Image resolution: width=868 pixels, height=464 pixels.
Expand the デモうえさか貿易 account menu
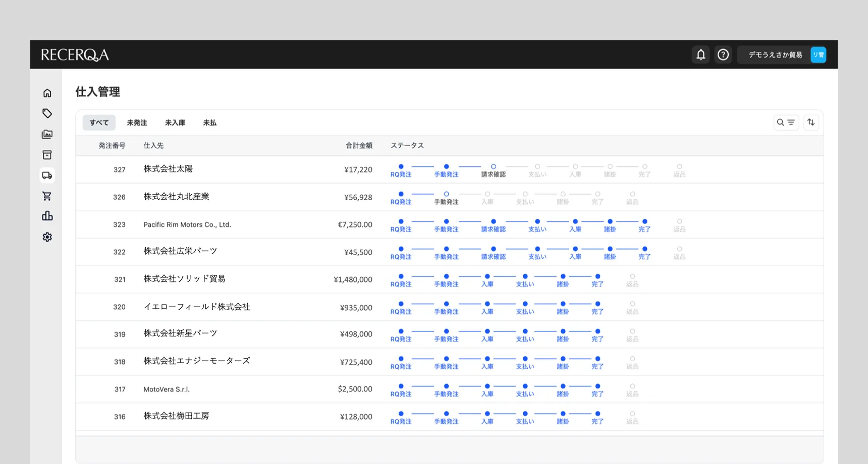pyautogui.click(x=781, y=54)
